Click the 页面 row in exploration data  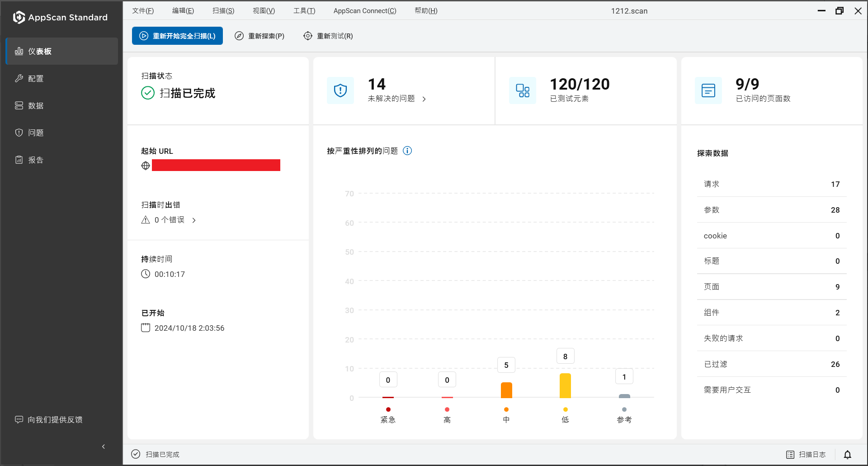click(772, 287)
